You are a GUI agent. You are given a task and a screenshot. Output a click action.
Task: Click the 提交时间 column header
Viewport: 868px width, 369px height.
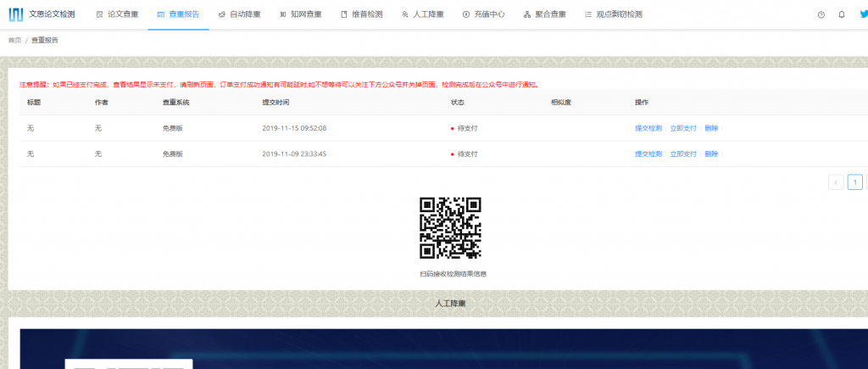[x=275, y=103]
